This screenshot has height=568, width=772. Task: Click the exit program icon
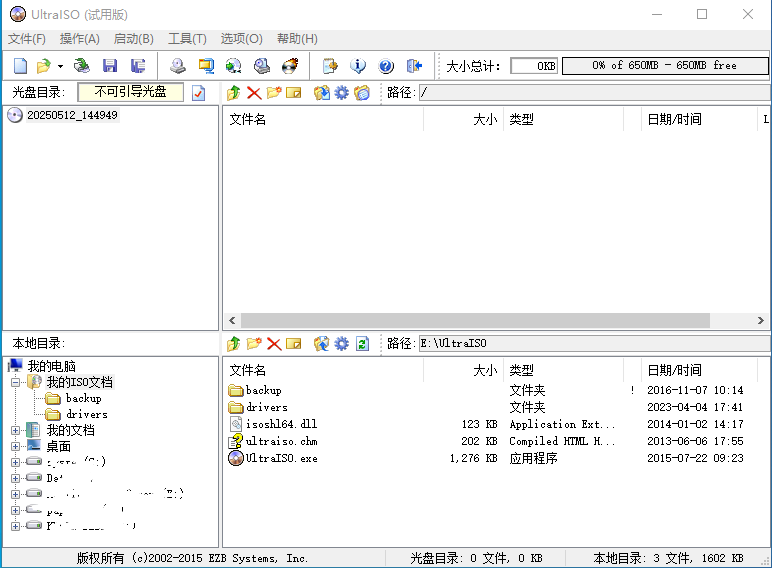415,65
